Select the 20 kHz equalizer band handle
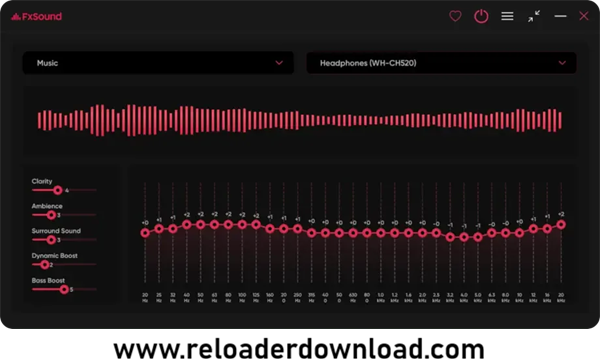Image resolution: width=600 pixels, height=364 pixels. click(x=561, y=225)
